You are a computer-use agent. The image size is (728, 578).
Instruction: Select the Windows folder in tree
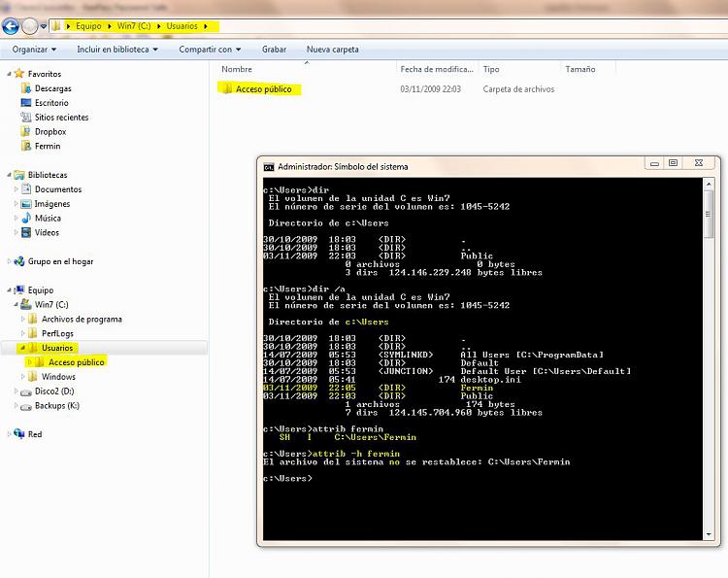58,376
